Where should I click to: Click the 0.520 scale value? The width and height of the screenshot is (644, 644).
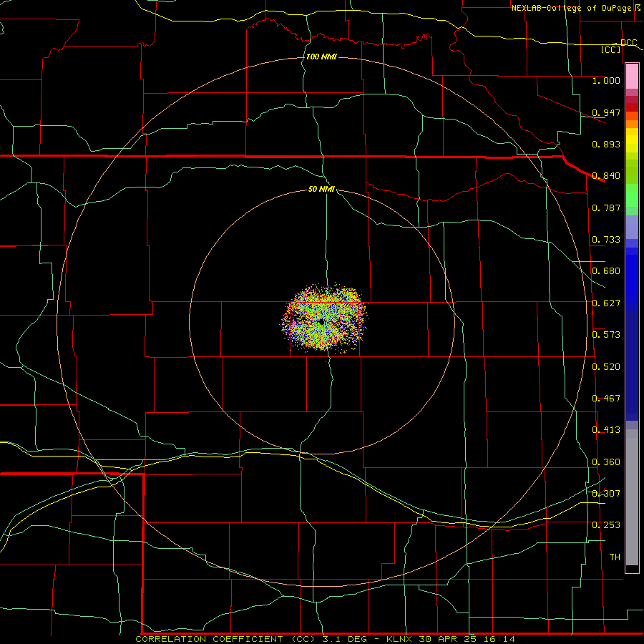pyautogui.click(x=606, y=367)
